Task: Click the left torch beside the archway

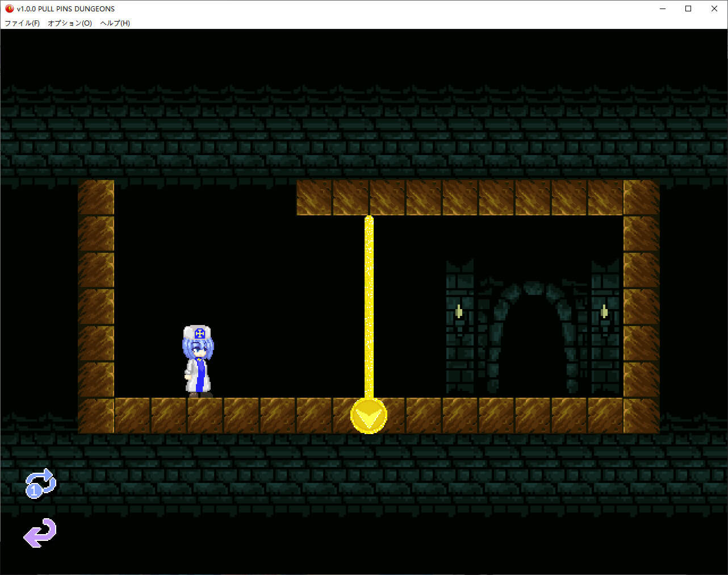Action: tap(459, 312)
